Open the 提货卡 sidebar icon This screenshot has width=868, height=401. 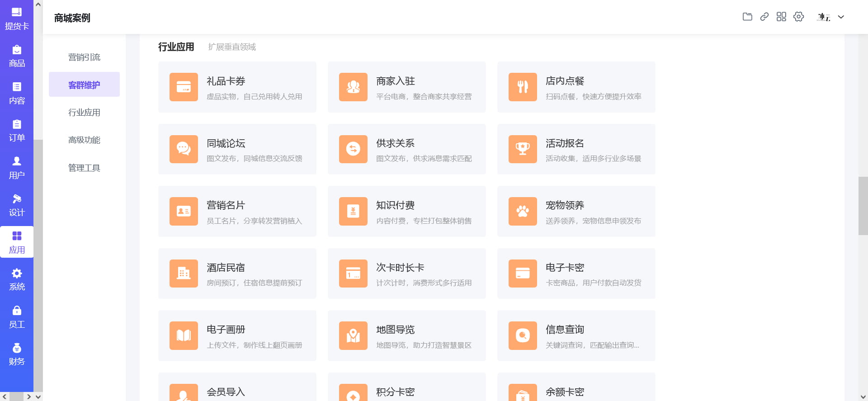[17, 19]
